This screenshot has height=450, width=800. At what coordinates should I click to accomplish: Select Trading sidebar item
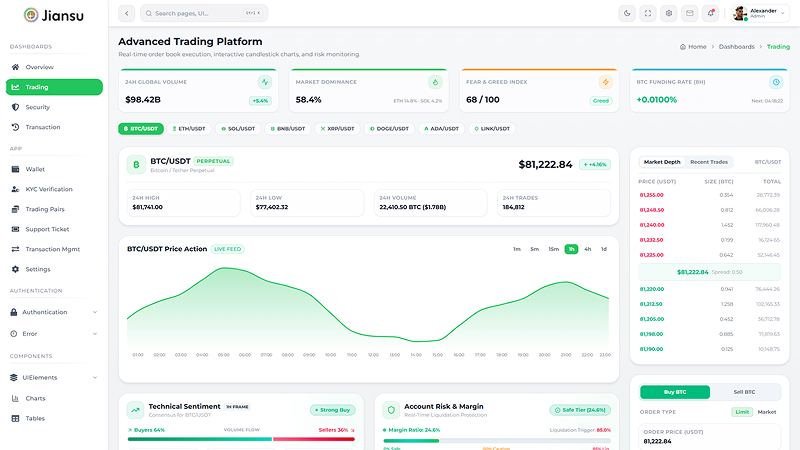click(54, 87)
